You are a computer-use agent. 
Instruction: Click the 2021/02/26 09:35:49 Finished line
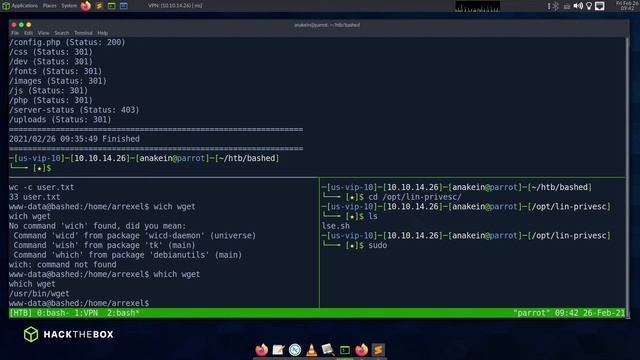(74, 139)
